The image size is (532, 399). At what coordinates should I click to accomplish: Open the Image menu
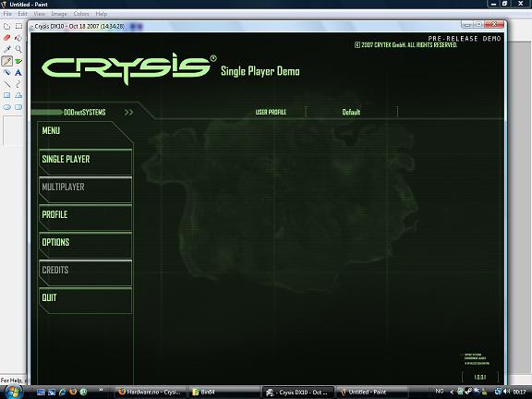tap(59, 14)
